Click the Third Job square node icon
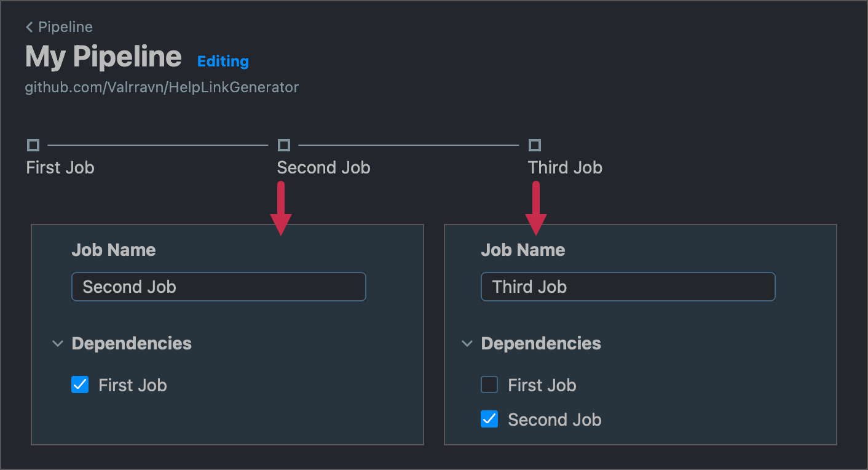The height and width of the screenshot is (470, 868). pyautogui.click(x=535, y=145)
